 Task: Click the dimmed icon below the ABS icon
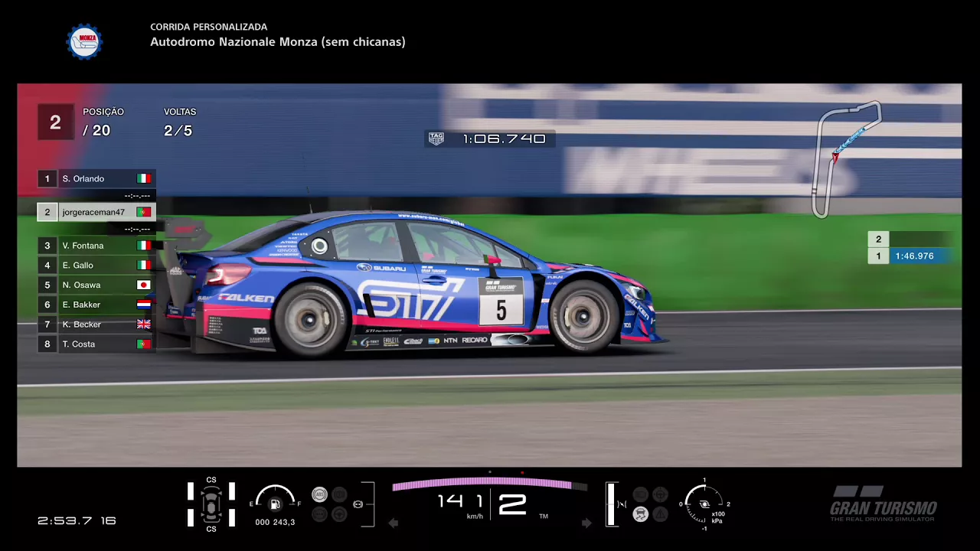(319, 514)
